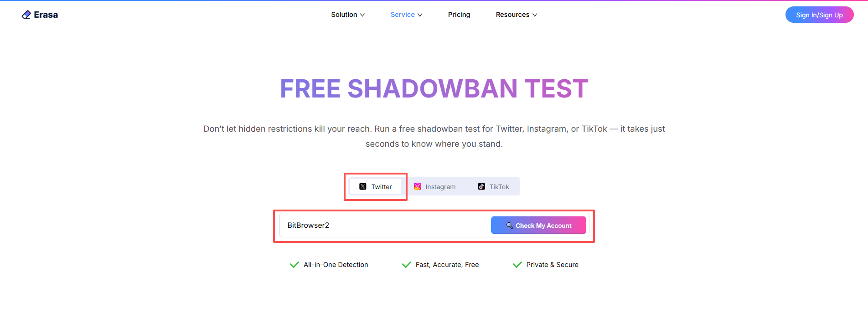The width and height of the screenshot is (868, 313).
Task: Open the Service dropdown in the navigation
Action: coord(406,15)
